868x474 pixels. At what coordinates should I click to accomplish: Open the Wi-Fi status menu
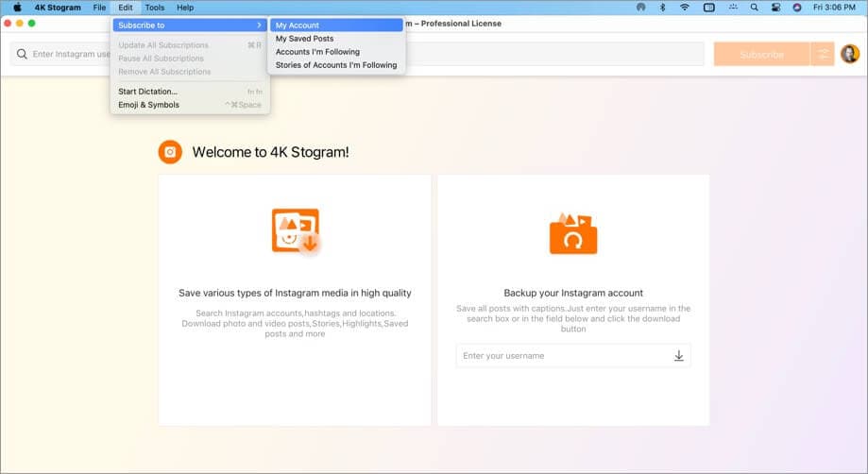click(685, 8)
